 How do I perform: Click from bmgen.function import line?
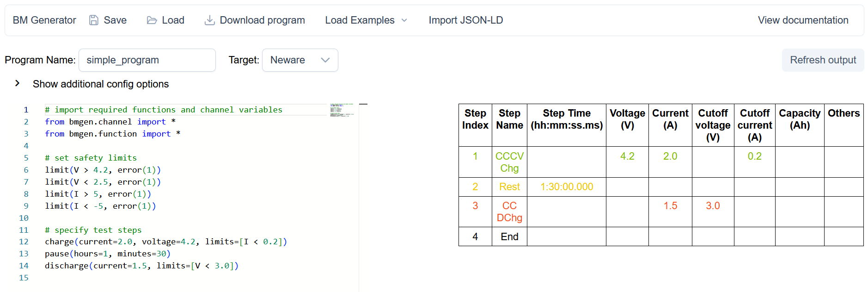(x=112, y=134)
